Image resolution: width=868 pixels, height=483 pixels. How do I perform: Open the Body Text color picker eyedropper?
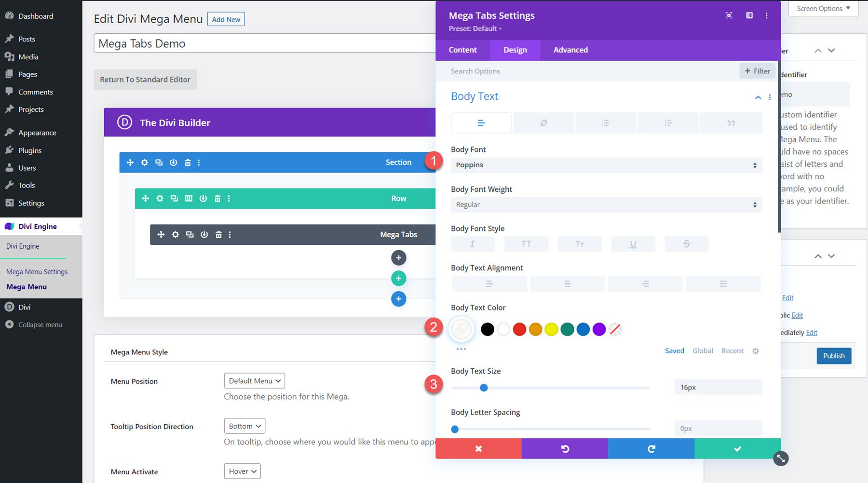[461, 329]
